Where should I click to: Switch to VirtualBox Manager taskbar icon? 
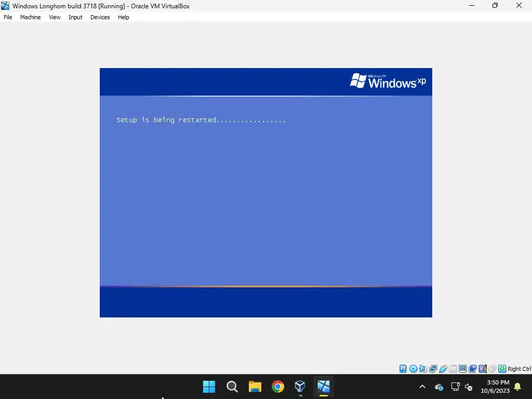tap(300, 387)
